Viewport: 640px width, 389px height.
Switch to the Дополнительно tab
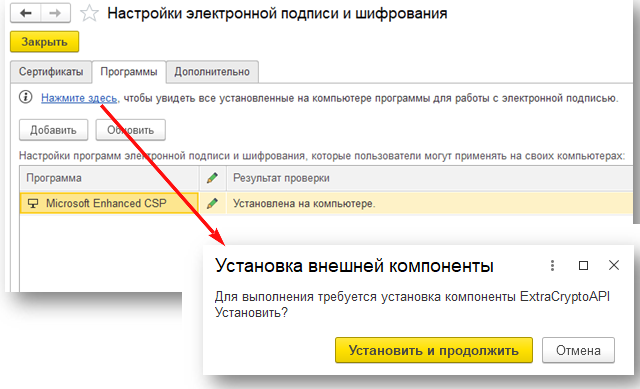tap(212, 72)
